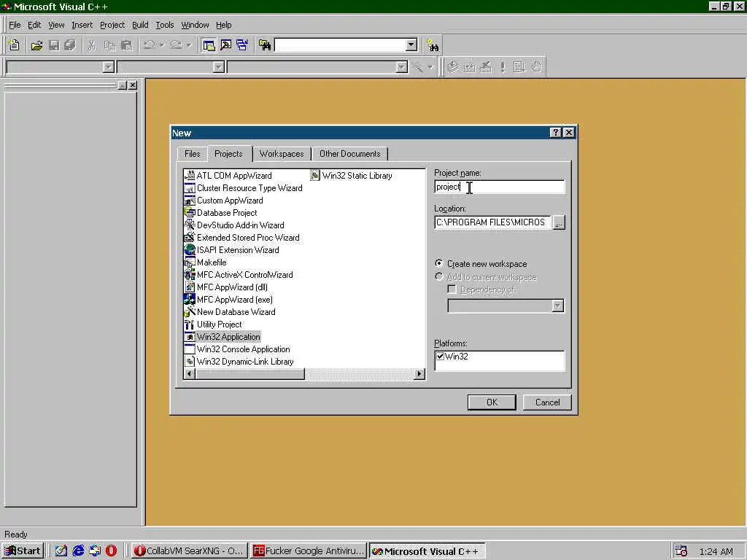Click the Find in Files toolbar icon
The image size is (747, 560).
coord(265,45)
